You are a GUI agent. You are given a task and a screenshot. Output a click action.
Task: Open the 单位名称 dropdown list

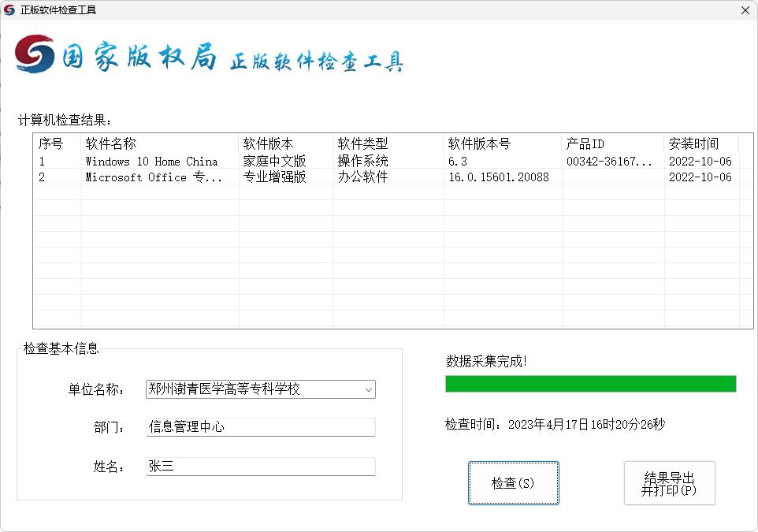tap(369, 389)
